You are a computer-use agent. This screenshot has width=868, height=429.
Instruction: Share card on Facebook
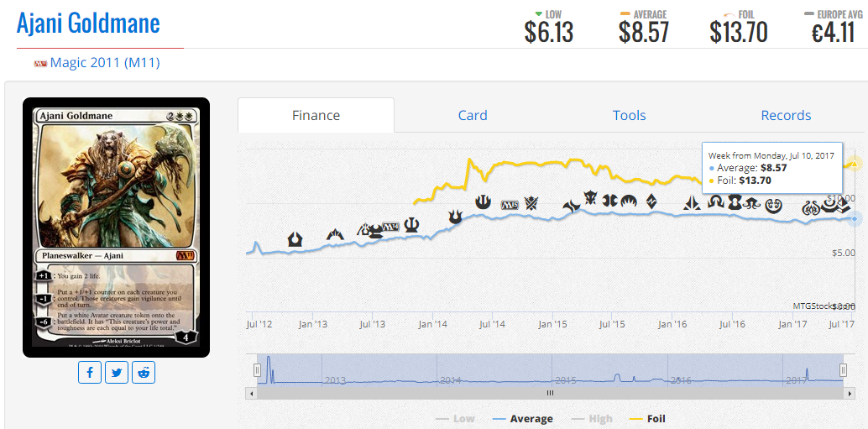click(90, 373)
